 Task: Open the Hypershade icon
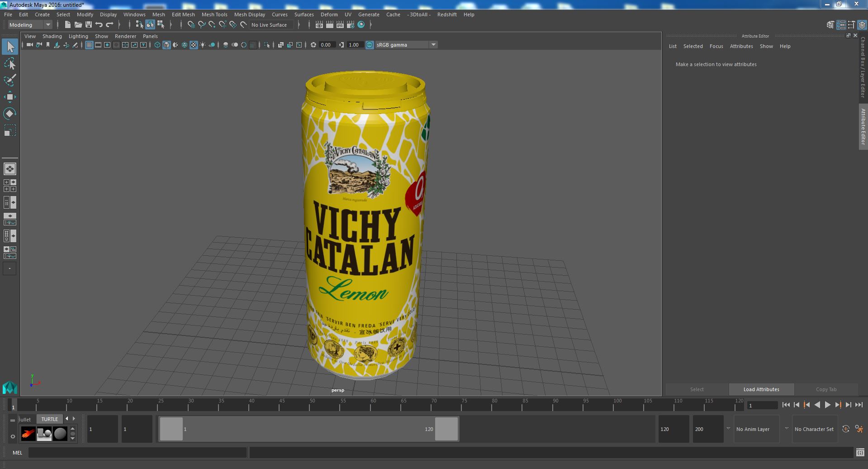(361, 25)
